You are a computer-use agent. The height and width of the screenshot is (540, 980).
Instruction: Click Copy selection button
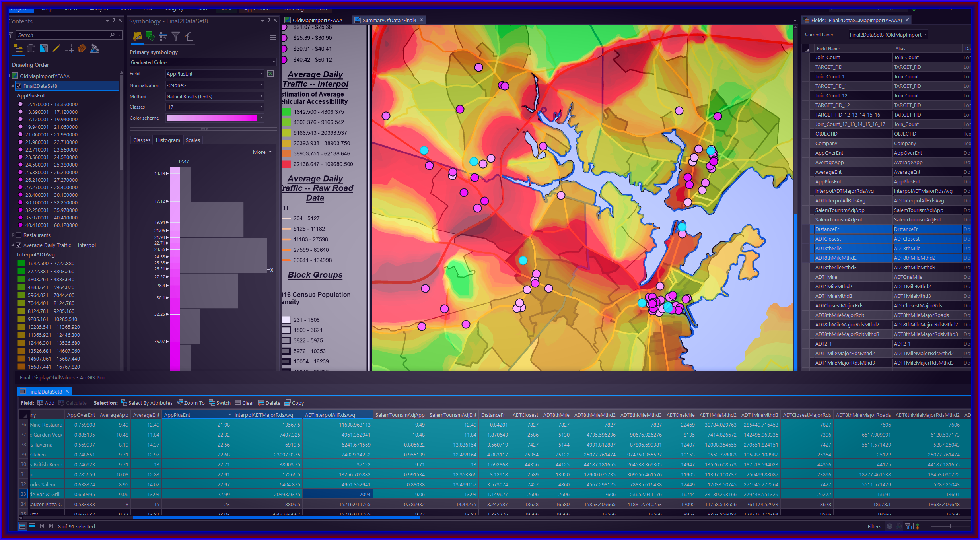coord(294,403)
